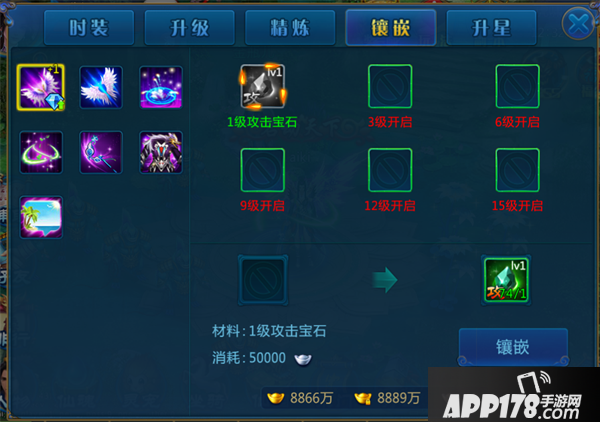The width and height of the screenshot is (600, 422).
Task: Select the green lv1 attack gem material
Action: (506, 280)
